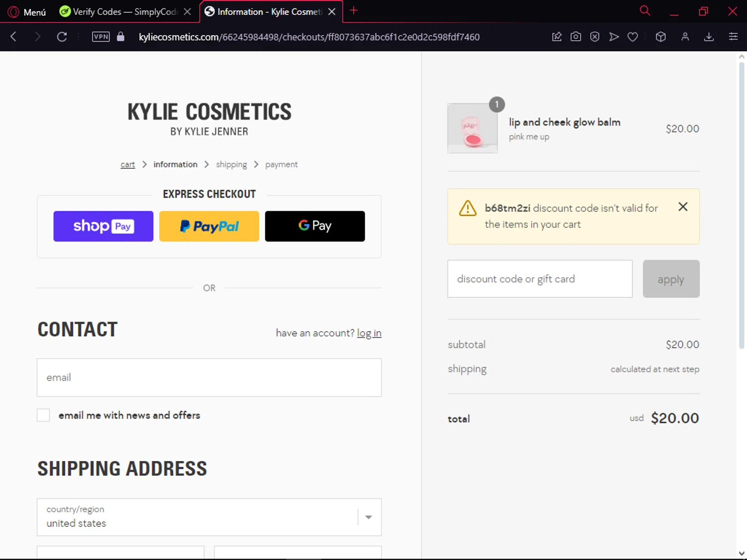Click the subtotal $20.00 amount

pyautogui.click(x=682, y=344)
